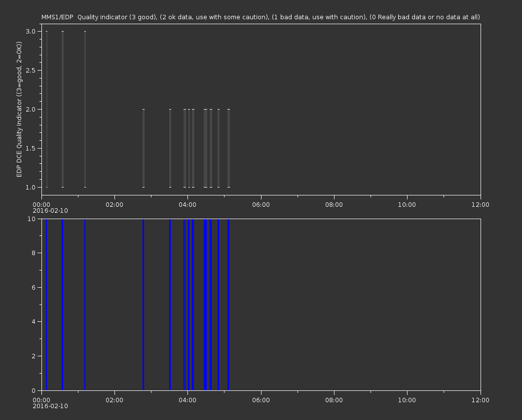
Task: Click the 04:00 time label under upper plot
Action: (x=187, y=204)
